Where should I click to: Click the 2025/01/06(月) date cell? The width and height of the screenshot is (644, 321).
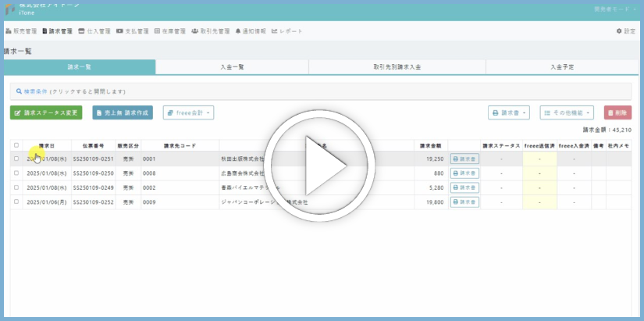tap(46, 202)
